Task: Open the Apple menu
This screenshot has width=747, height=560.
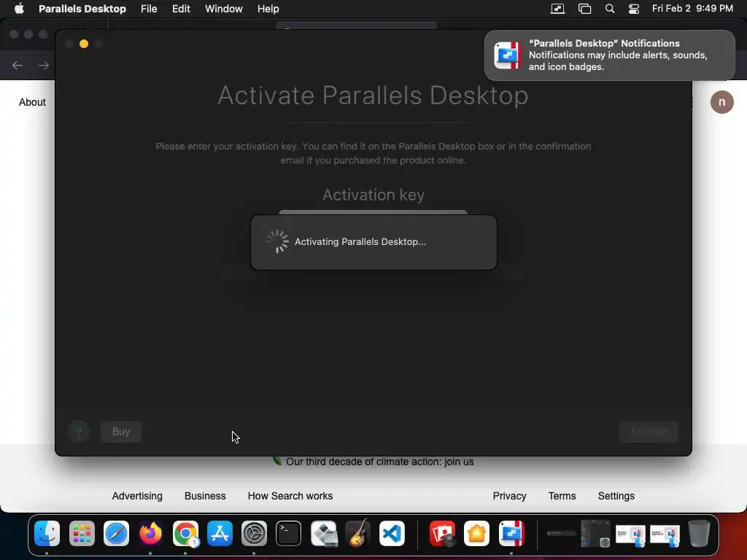Action: coord(19,9)
